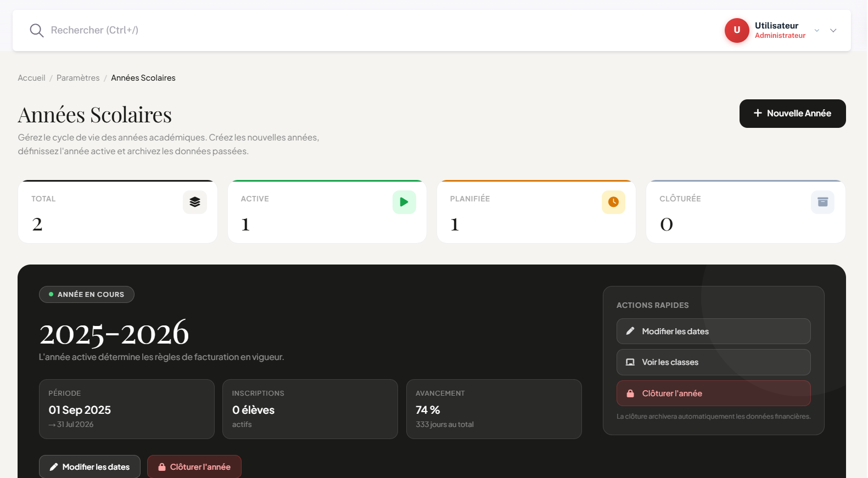Click the 333 jours au total text
Image resolution: width=868 pixels, height=478 pixels.
point(445,425)
